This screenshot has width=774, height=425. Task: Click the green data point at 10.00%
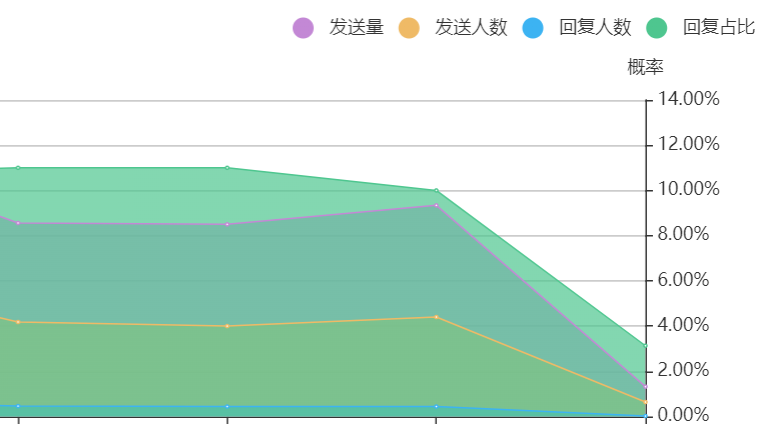point(436,190)
